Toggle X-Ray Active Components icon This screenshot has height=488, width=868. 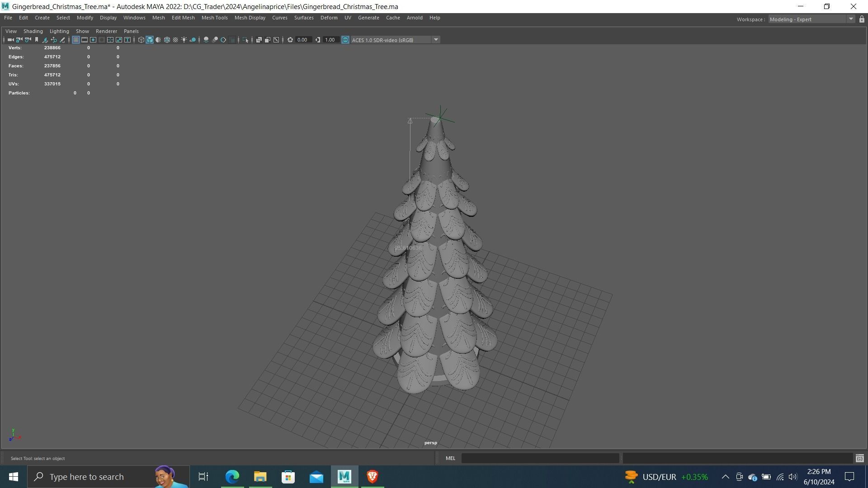[x=268, y=40]
